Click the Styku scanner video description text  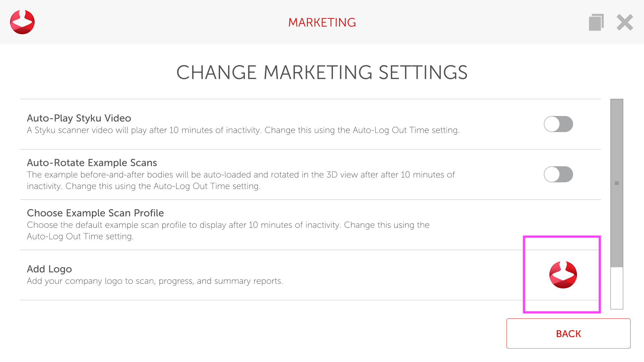[x=243, y=130]
